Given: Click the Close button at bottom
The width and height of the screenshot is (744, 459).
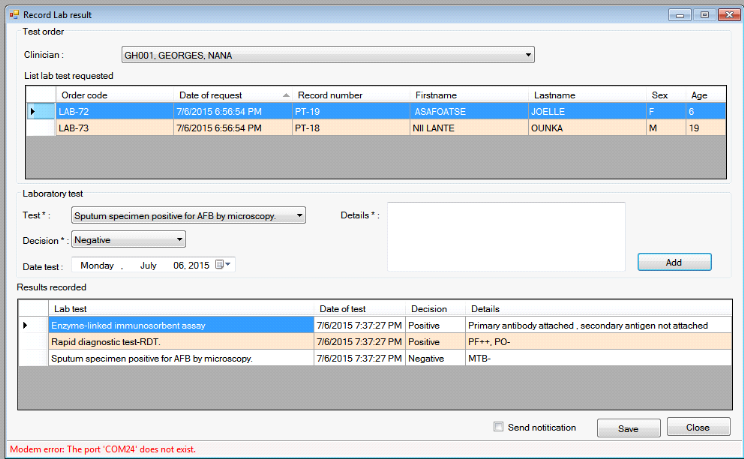Looking at the screenshot, I should (x=698, y=427).
